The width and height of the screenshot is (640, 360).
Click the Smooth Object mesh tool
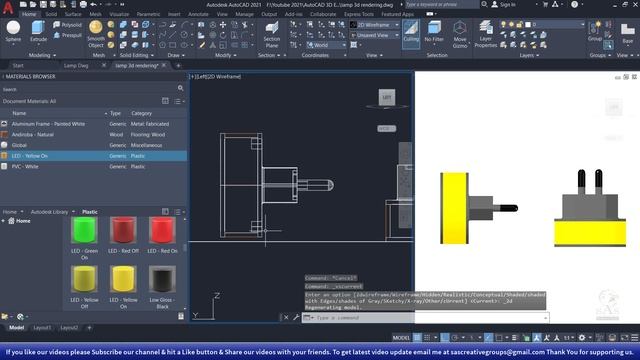[x=96, y=33]
